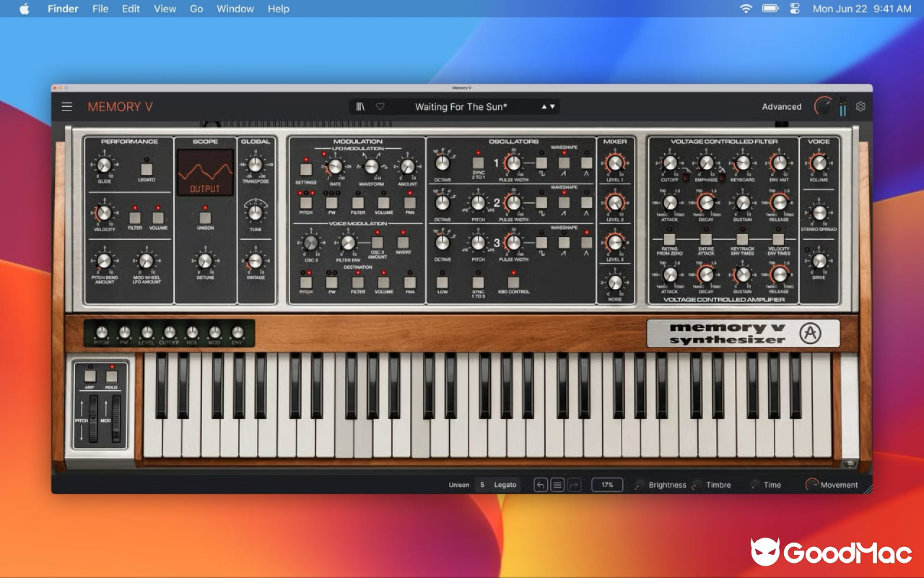Open the Finder menu
The image size is (924, 578).
coord(63,9)
